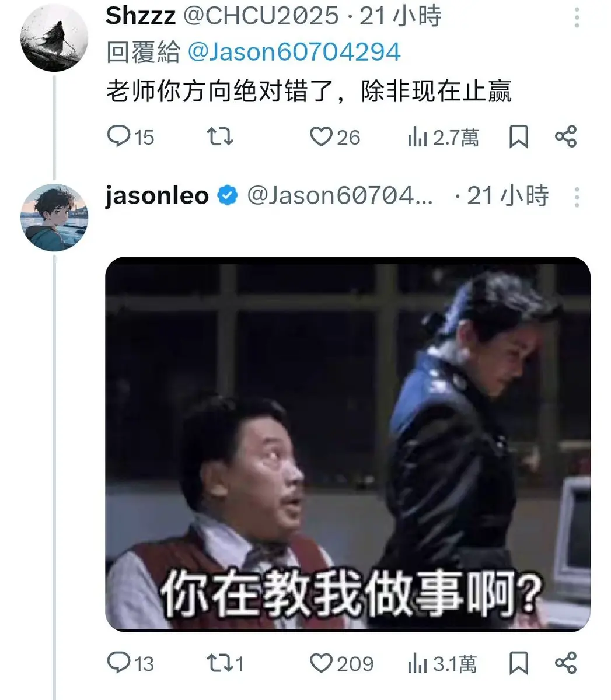View analytics showing 2.7萬 views
The image size is (611, 700).
[x=443, y=138]
